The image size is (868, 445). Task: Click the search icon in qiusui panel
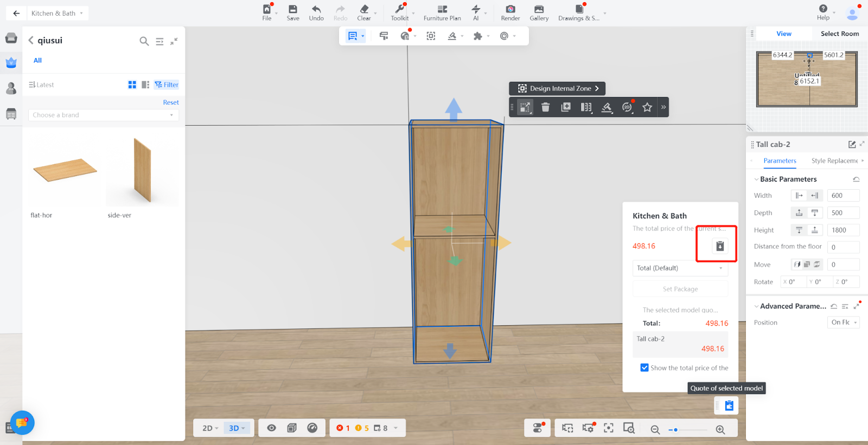point(144,41)
